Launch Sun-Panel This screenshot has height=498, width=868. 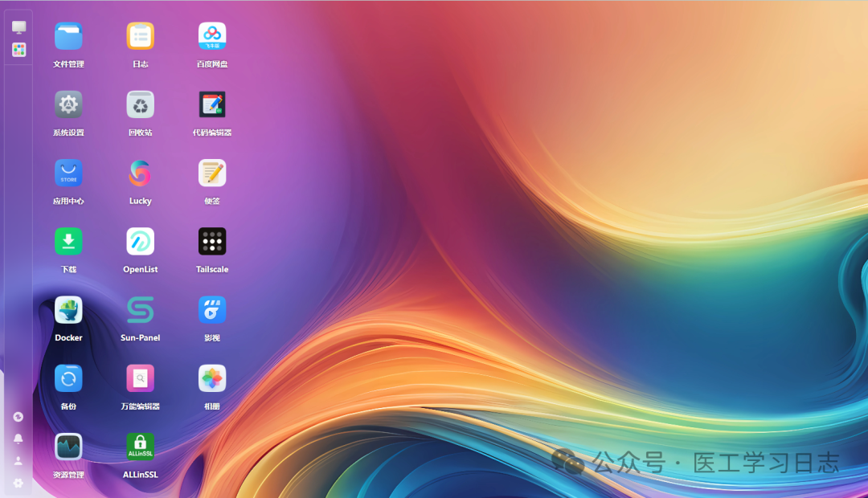click(x=140, y=310)
